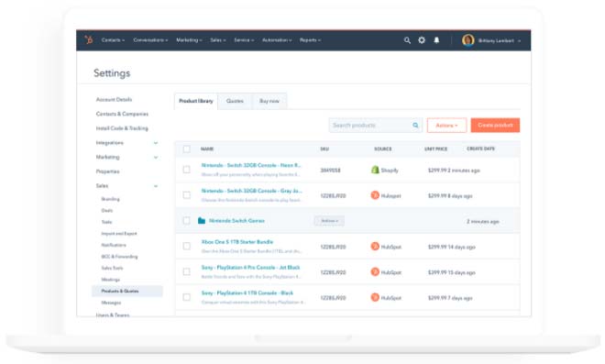Viewport: 605px width, 364px height.
Task: Select Products & Quotes in sidebar
Action: coord(126,291)
